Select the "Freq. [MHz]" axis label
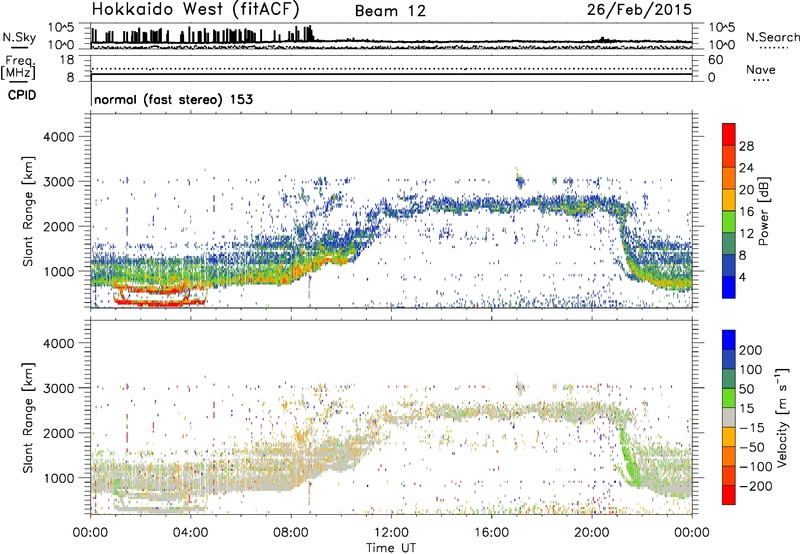800x554 pixels. point(19,67)
